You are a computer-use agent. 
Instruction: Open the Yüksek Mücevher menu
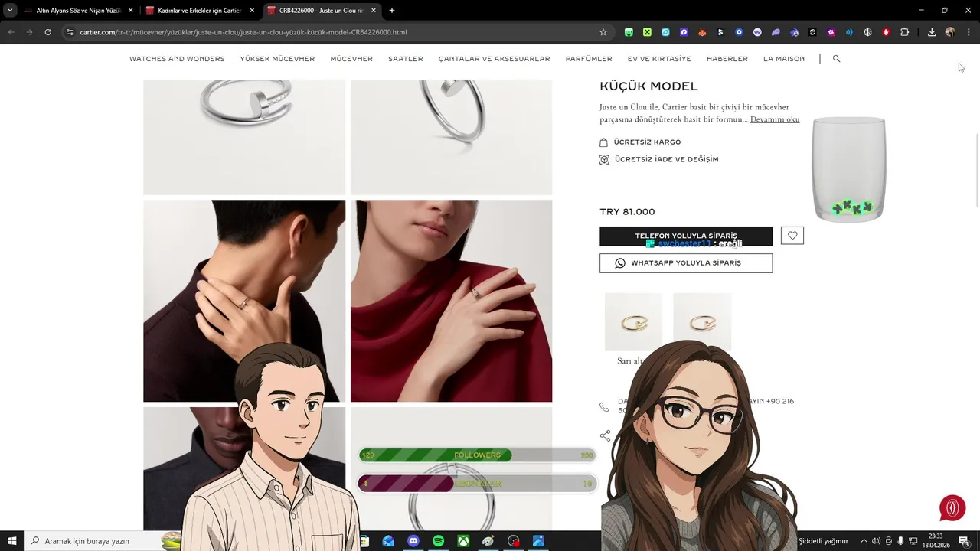pyautogui.click(x=277, y=59)
